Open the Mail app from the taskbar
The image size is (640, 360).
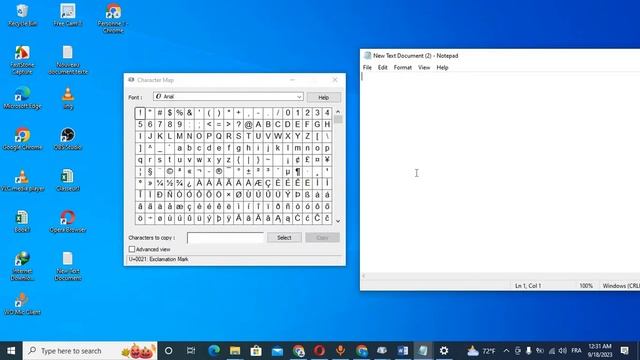click(x=278, y=351)
